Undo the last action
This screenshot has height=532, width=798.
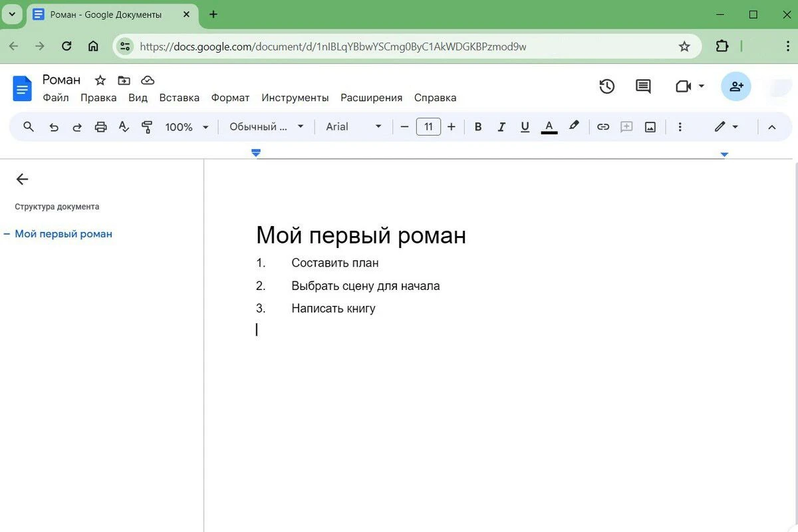[54, 127]
